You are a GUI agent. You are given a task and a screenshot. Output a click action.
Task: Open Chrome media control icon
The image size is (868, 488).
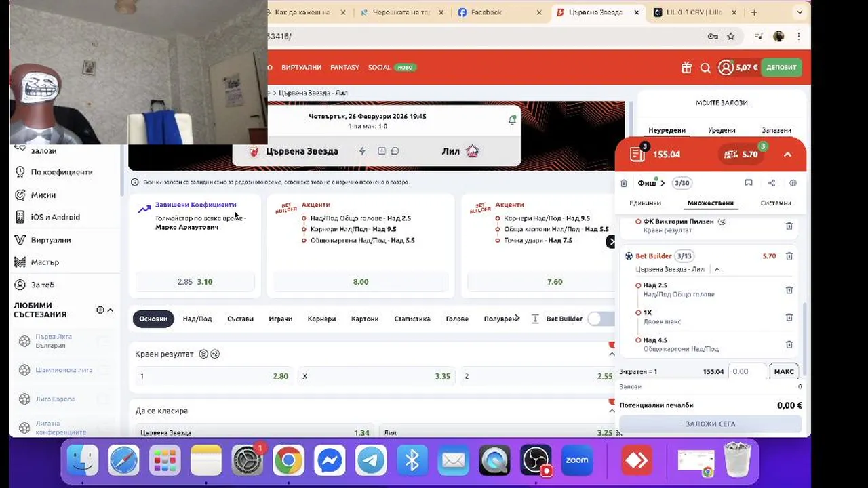758,37
